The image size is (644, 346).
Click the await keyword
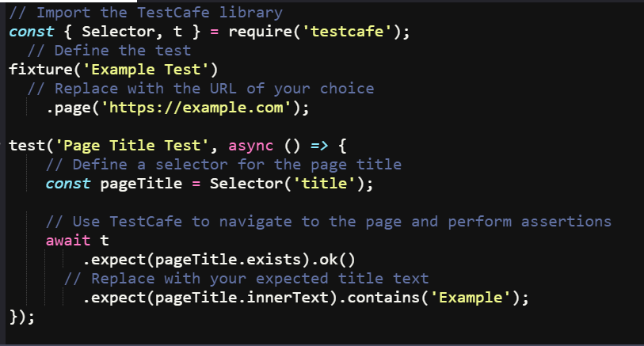coord(68,241)
